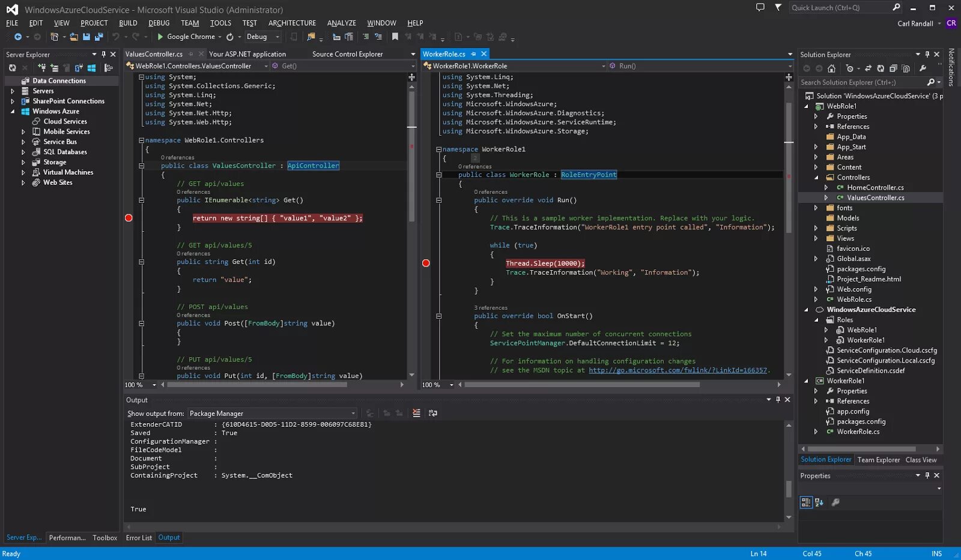The width and height of the screenshot is (961, 560).
Task: Toggle breakpoint on the return new string line
Action: 129,218
